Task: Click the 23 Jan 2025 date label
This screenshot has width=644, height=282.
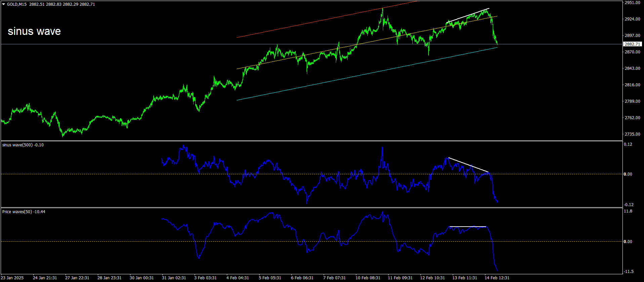Action: click(x=12, y=278)
